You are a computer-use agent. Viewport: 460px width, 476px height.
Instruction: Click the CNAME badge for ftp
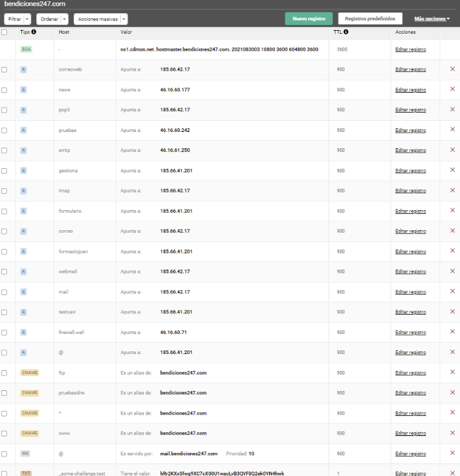point(29,373)
